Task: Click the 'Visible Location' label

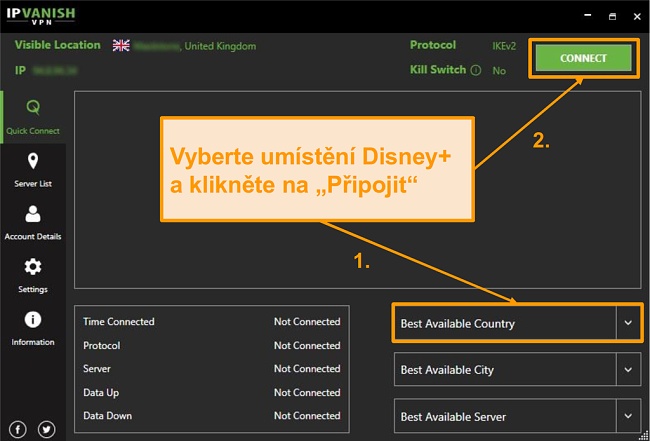Action: [58, 45]
